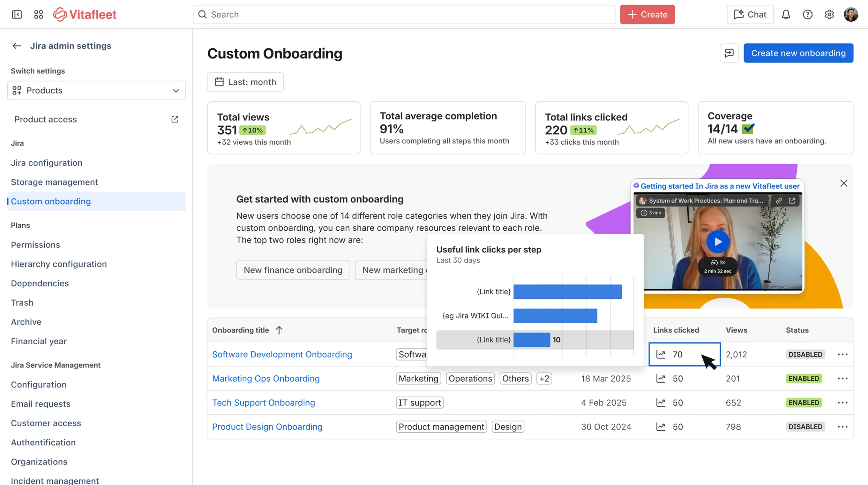
Task: Open Permissions under Plans
Action: tap(35, 245)
